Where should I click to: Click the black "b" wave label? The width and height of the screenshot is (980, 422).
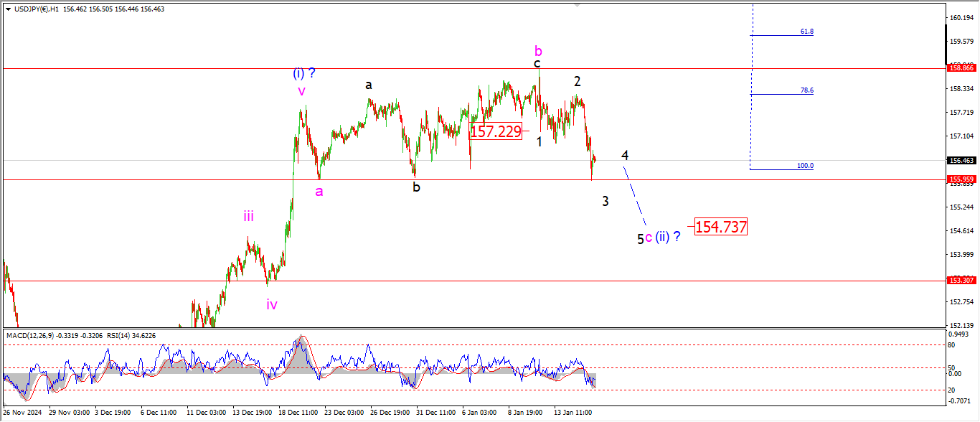click(416, 187)
